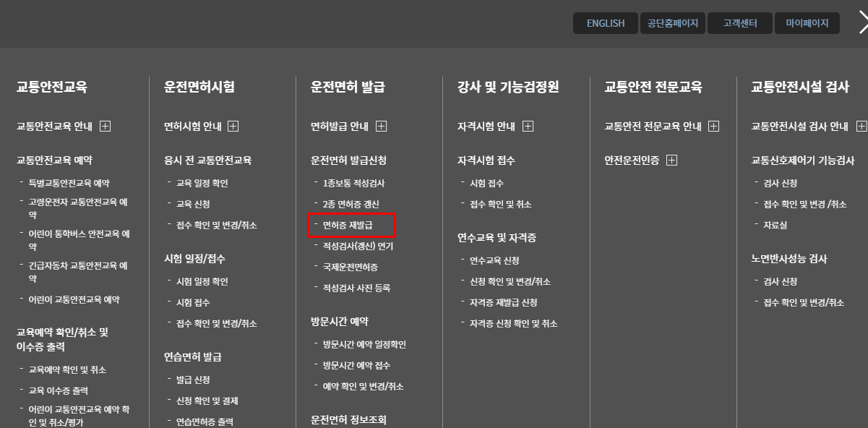Click 방문시간 예약 section heading

click(340, 322)
